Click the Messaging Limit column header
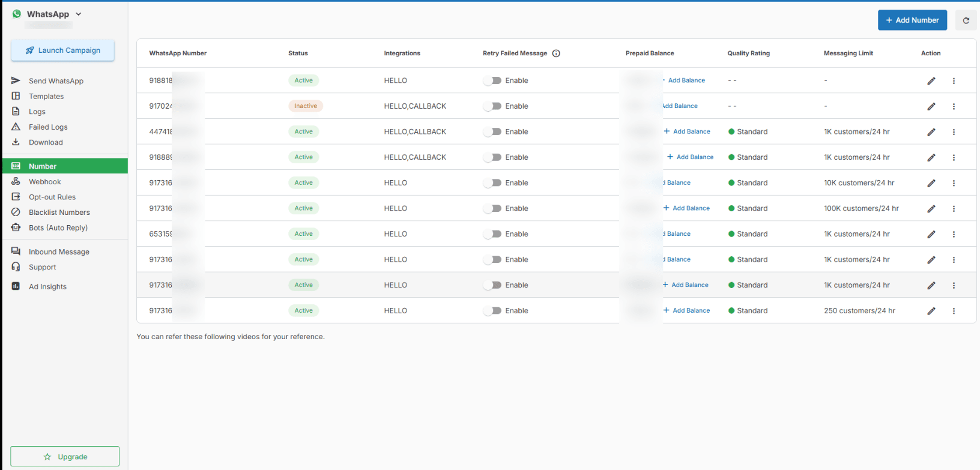 [848, 53]
